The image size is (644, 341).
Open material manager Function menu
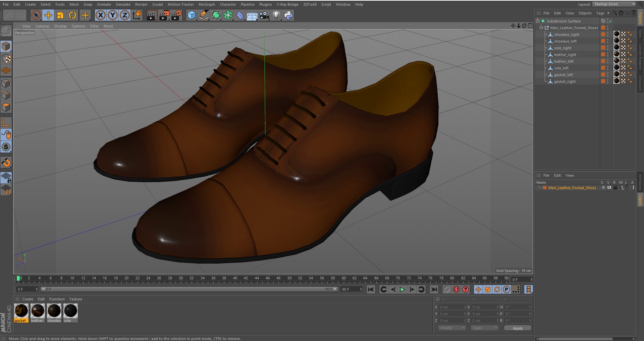57,299
